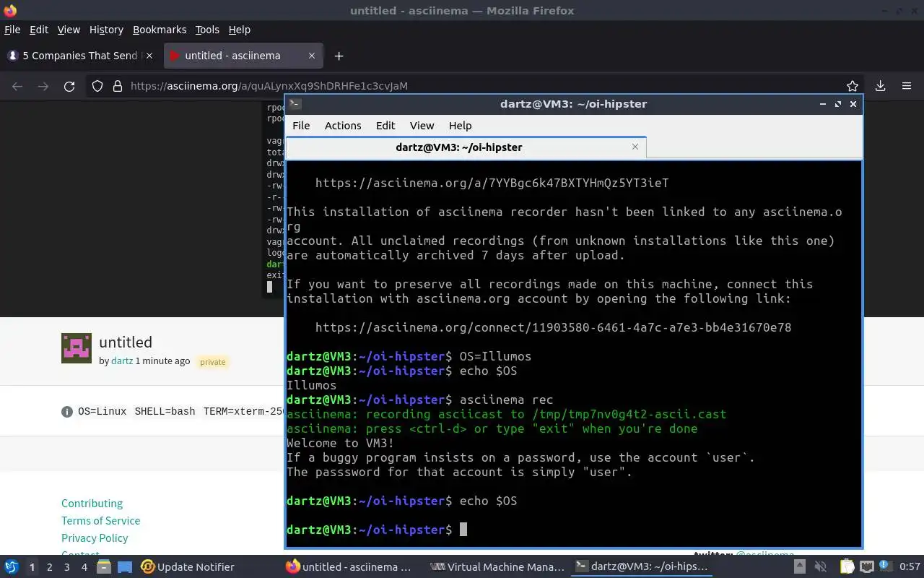
Task: Click the taskbar clock showing 0:57
Action: (x=910, y=567)
